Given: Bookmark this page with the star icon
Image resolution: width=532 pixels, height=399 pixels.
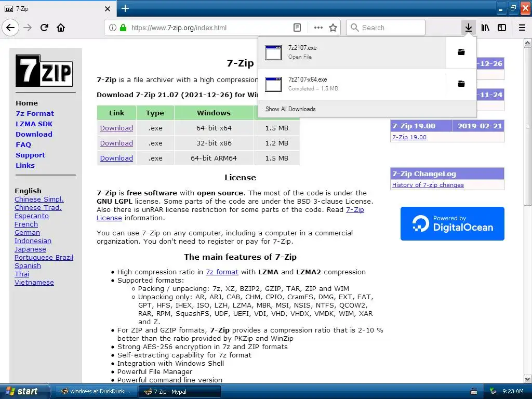Looking at the screenshot, I should tap(333, 28).
